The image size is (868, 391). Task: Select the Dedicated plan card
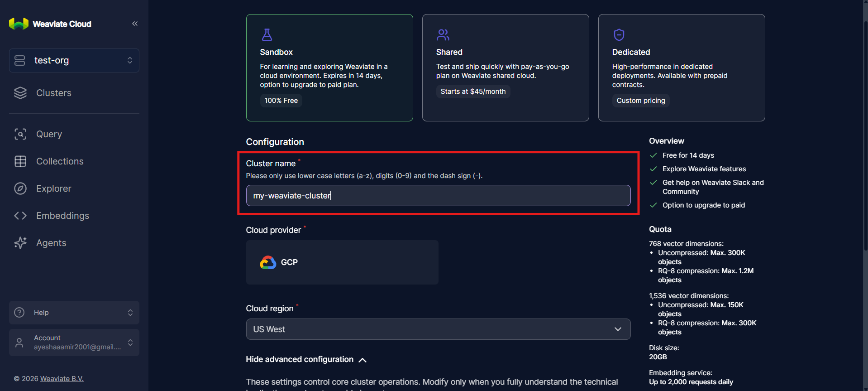(681, 68)
